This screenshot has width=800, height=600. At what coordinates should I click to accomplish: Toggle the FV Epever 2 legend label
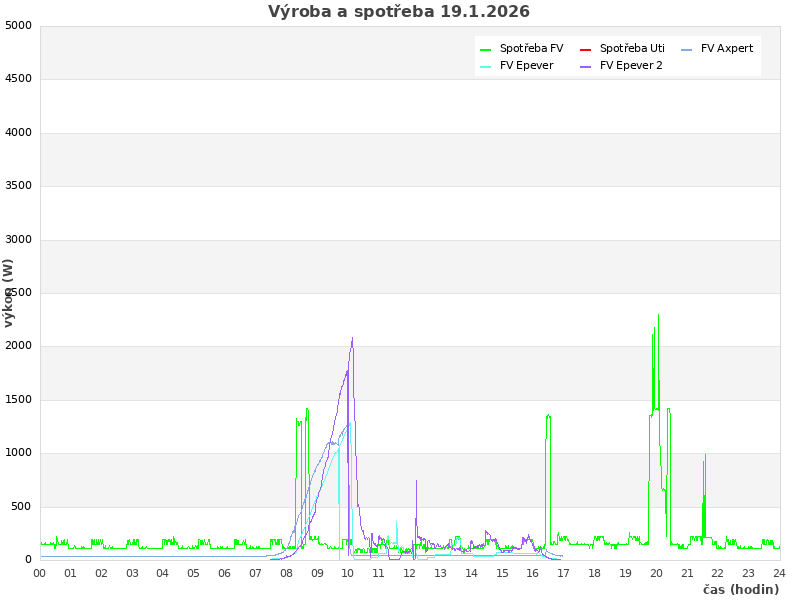point(631,65)
